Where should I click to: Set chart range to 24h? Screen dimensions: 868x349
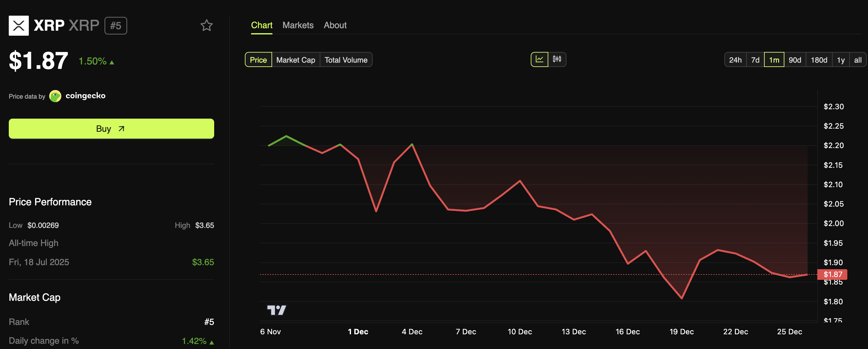pyautogui.click(x=735, y=60)
